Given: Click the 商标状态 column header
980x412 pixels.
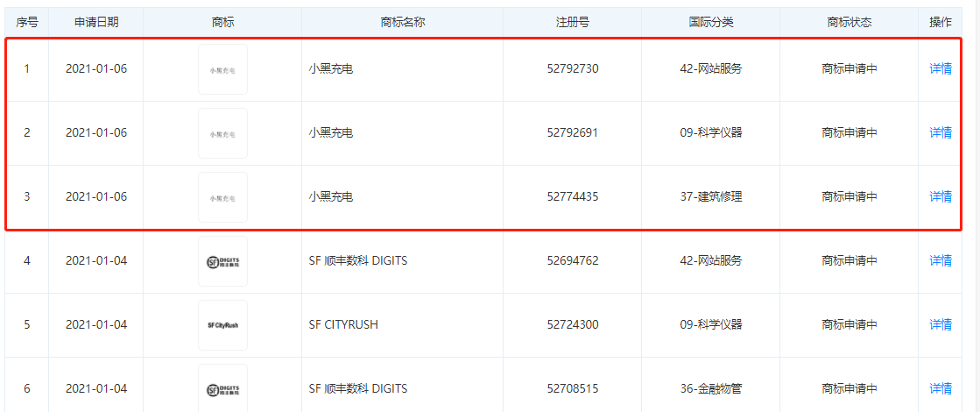Looking at the screenshot, I should coord(849,22).
